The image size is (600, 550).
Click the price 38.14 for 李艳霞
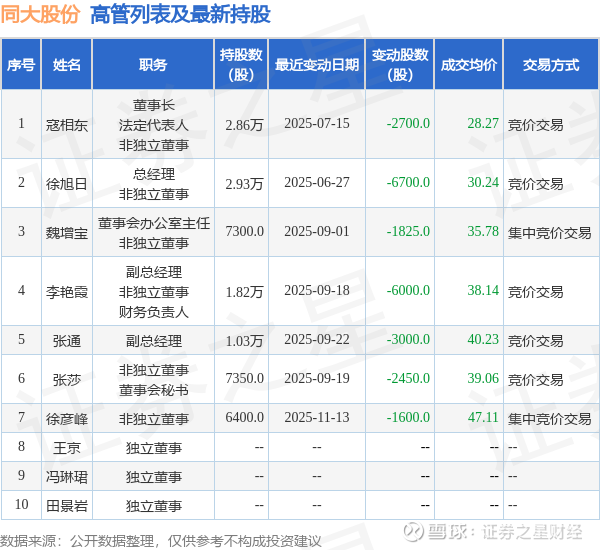point(483,291)
